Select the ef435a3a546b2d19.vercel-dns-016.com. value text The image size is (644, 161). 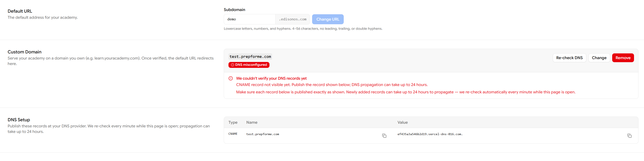(430, 134)
